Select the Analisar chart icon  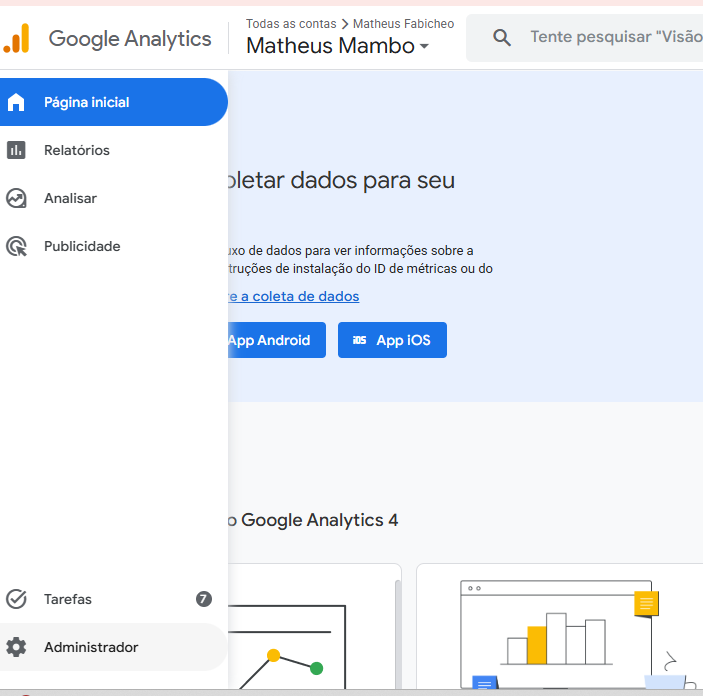coord(16,198)
